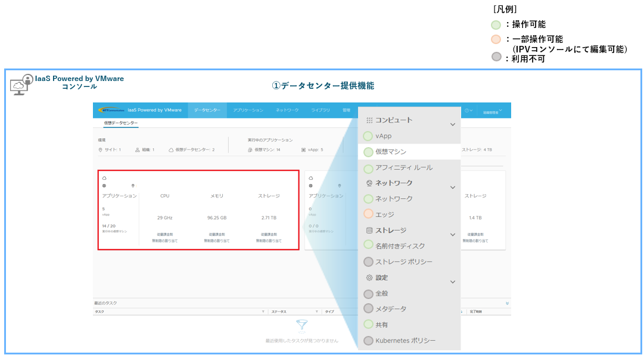Click the database icon beside ストレージ heading

tap(369, 231)
